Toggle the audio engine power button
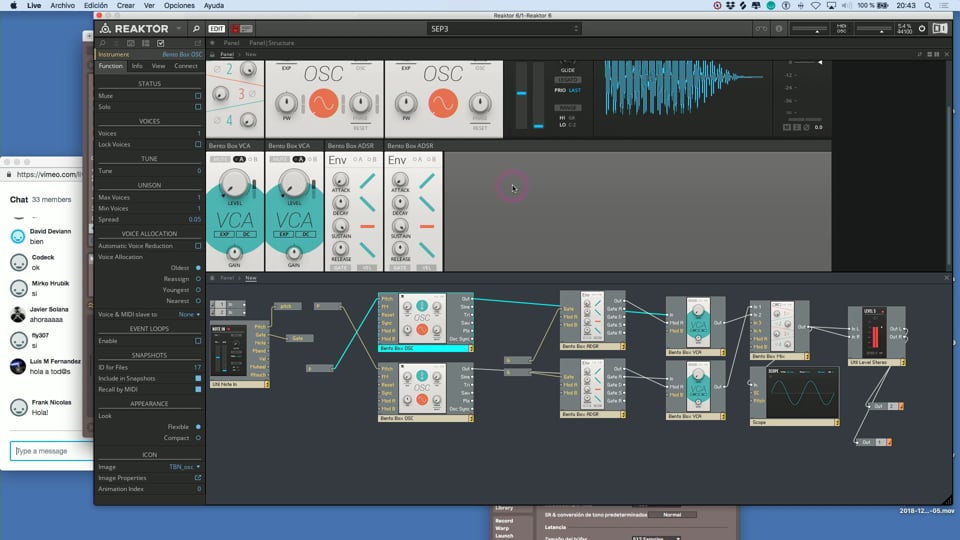The height and width of the screenshot is (540, 960). (922, 29)
